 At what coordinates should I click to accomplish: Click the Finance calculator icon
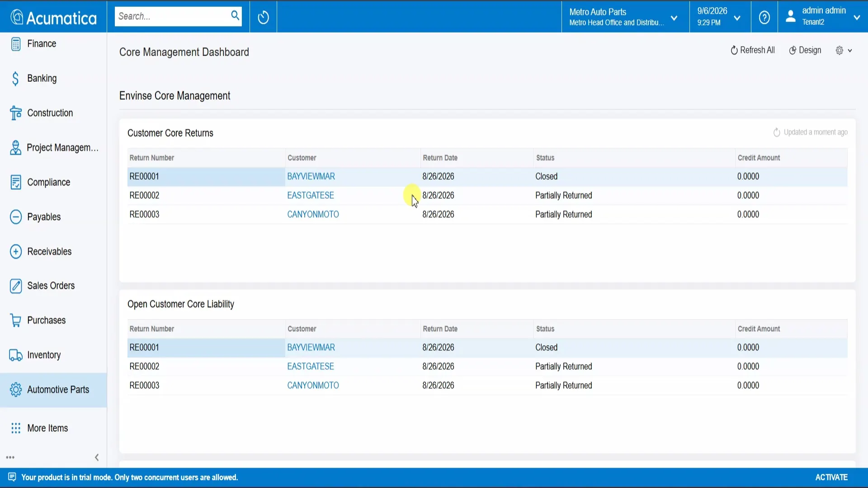[16, 44]
